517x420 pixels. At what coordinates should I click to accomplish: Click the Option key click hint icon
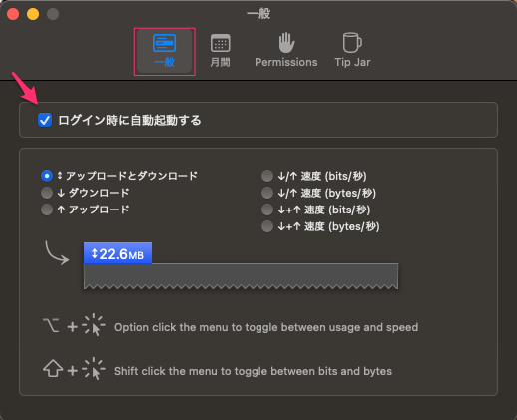coord(51,325)
